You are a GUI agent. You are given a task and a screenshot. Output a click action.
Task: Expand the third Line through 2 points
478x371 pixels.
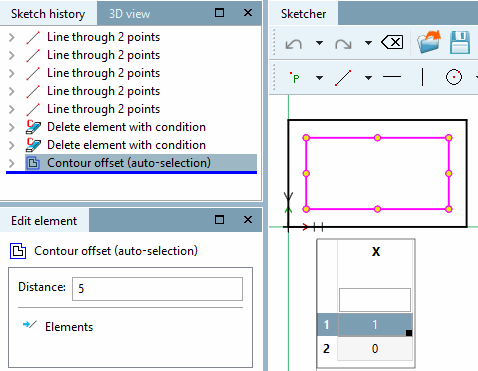pyautogui.click(x=12, y=73)
